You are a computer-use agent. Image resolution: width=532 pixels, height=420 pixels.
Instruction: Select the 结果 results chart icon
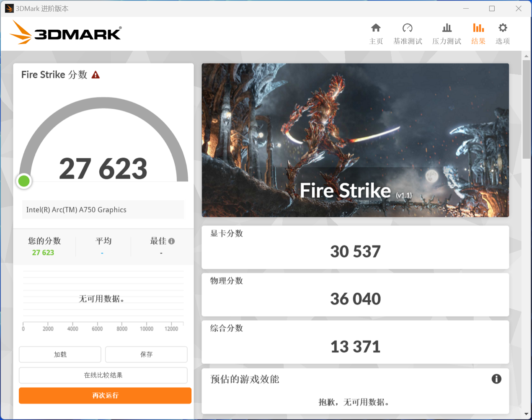pos(478,28)
